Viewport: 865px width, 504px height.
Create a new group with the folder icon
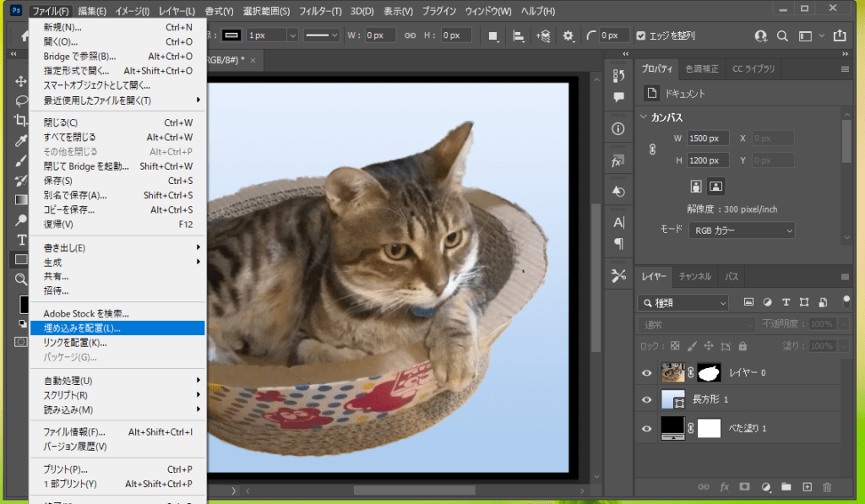click(x=786, y=487)
